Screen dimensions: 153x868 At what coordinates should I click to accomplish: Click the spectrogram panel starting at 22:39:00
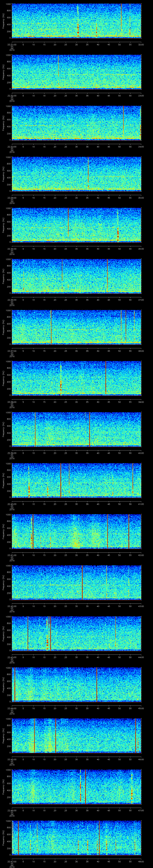(x=77, y=429)
